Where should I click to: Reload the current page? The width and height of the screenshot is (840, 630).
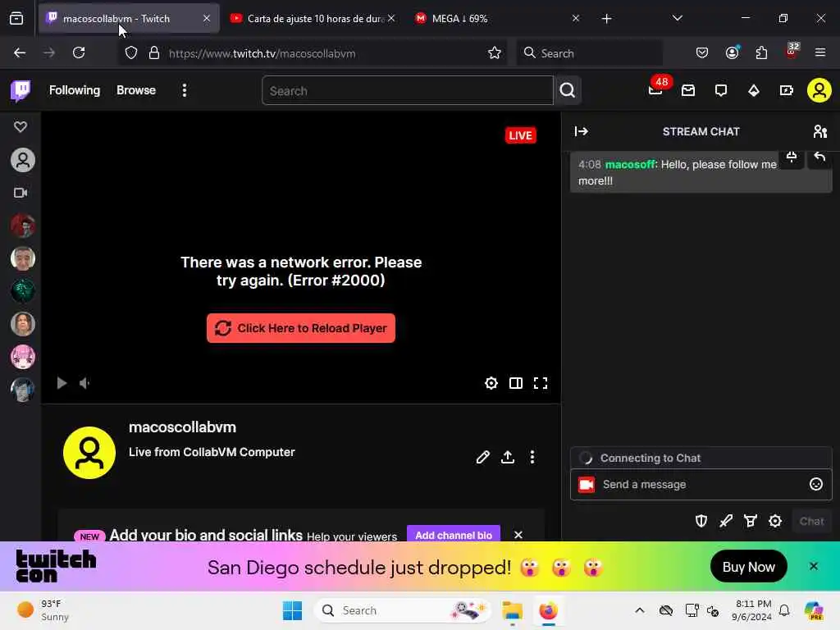point(79,52)
